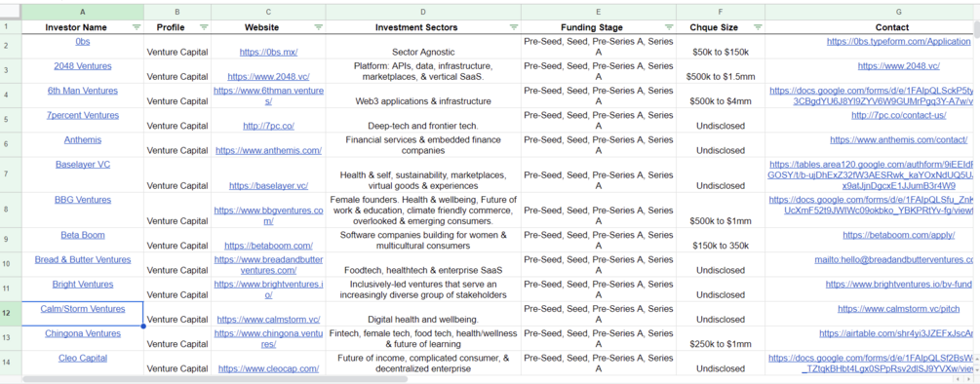Open the Beta Boom investor link
Image resolution: width=980 pixels, height=384 pixels.
[x=83, y=235]
